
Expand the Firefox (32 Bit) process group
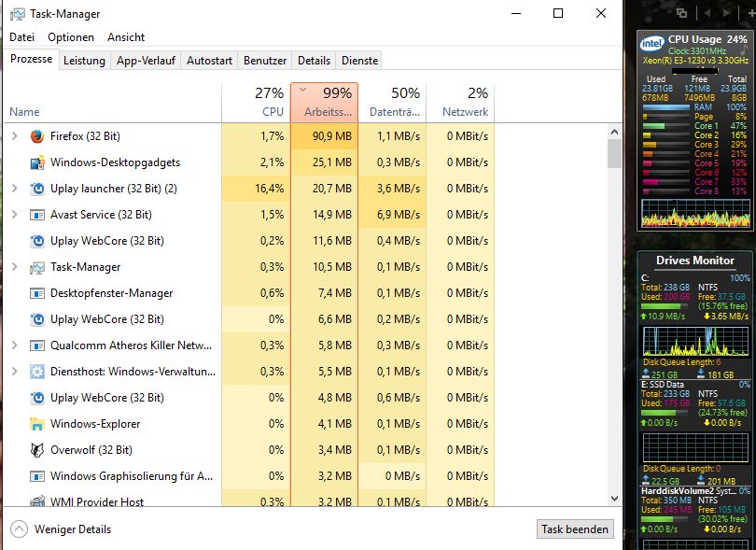(14, 136)
